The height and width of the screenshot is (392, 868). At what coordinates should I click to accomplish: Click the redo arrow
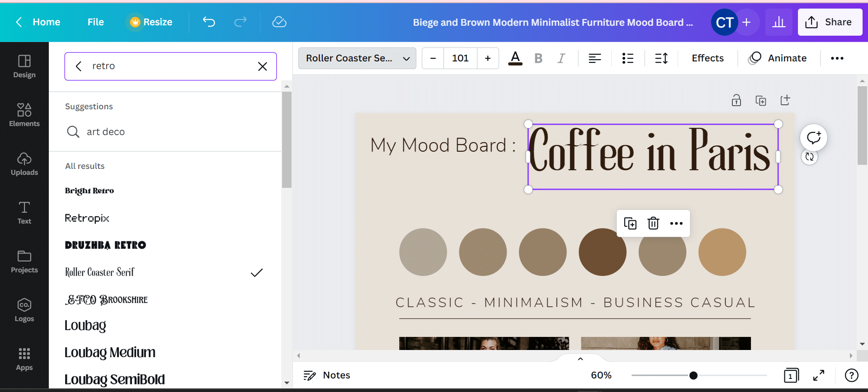point(241,22)
